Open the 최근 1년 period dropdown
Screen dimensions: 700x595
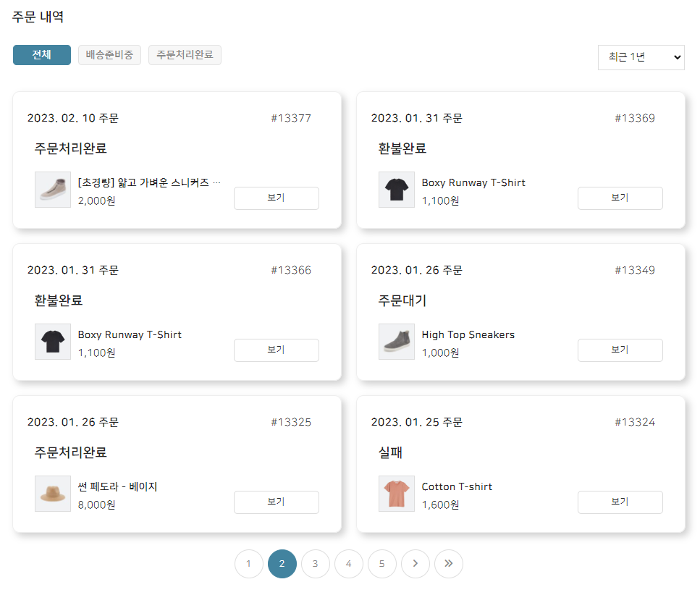(641, 57)
